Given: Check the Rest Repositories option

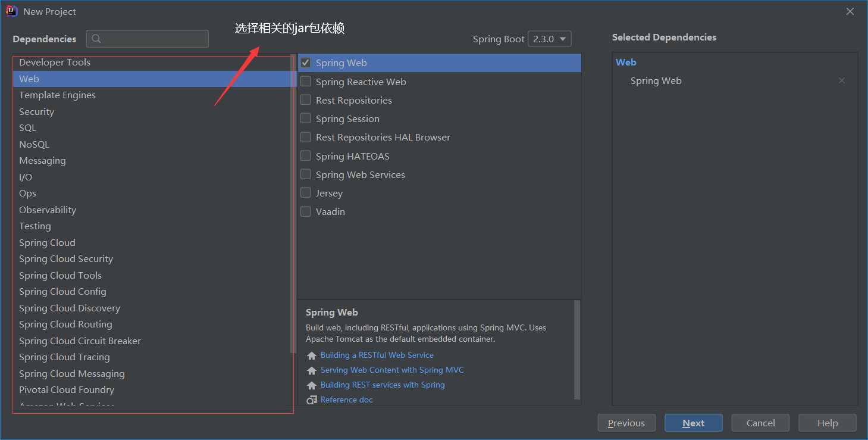Looking at the screenshot, I should tap(306, 99).
